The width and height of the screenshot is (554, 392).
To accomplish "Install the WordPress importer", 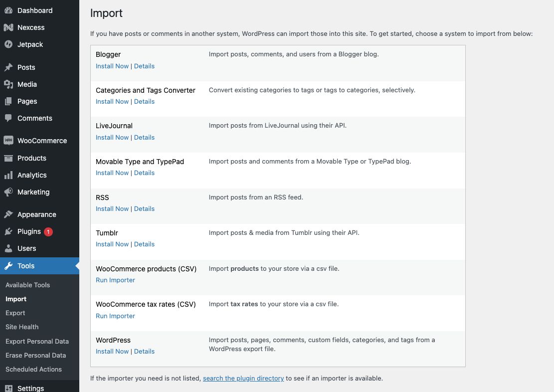I will point(112,351).
